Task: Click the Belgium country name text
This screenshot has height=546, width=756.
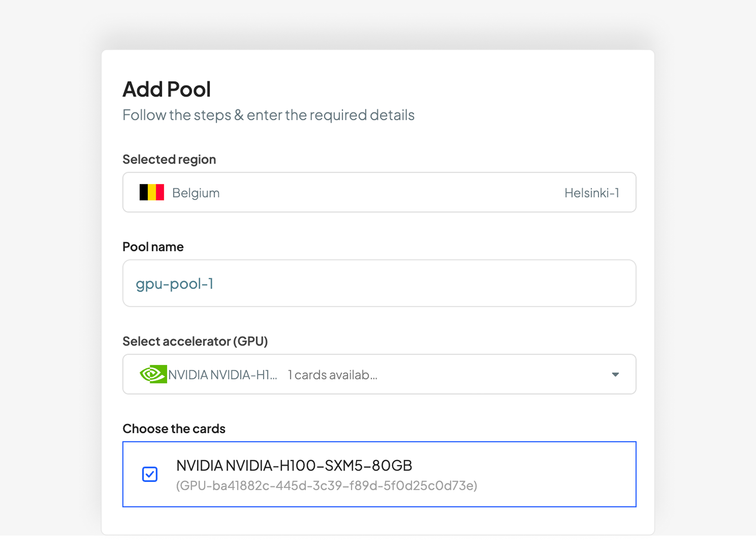Action: (x=196, y=193)
